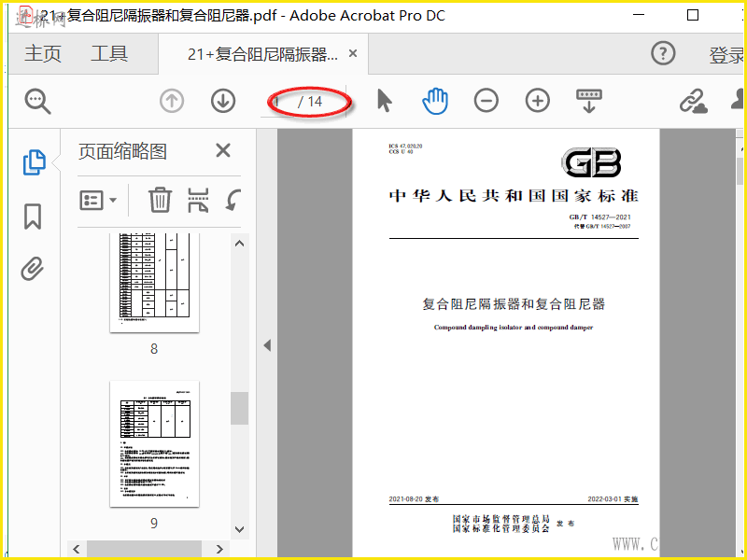Click page label 8 under thumbnail
The width and height of the screenshot is (747, 560).
pyautogui.click(x=154, y=348)
